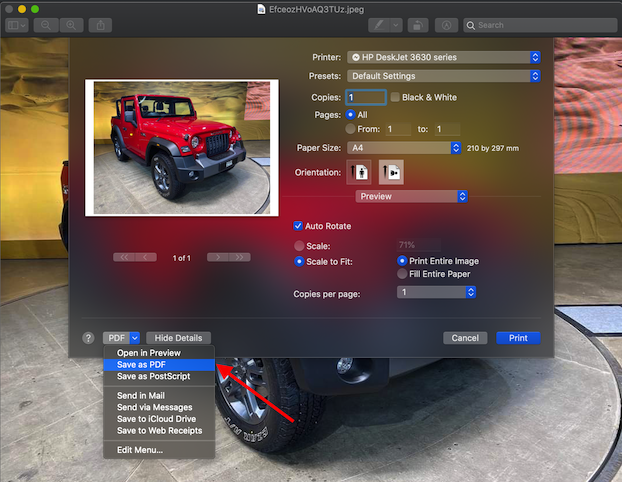Open the Printer dropdown HP DeskJet 3630
The height and width of the screenshot is (482, 622).
[x=443, y=57]
